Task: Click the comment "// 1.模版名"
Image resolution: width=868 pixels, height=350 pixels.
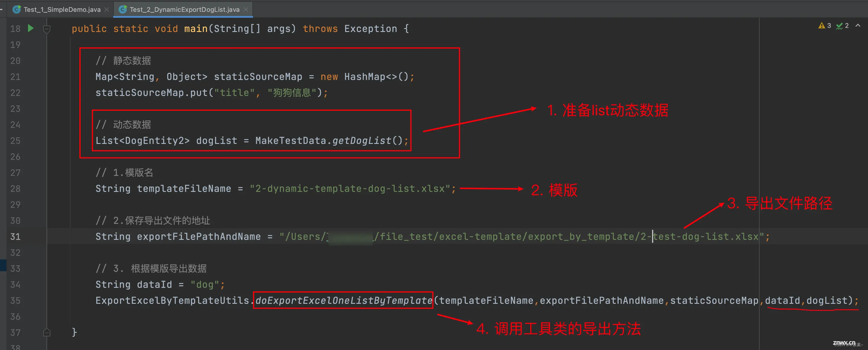Action: click(124, 172)
